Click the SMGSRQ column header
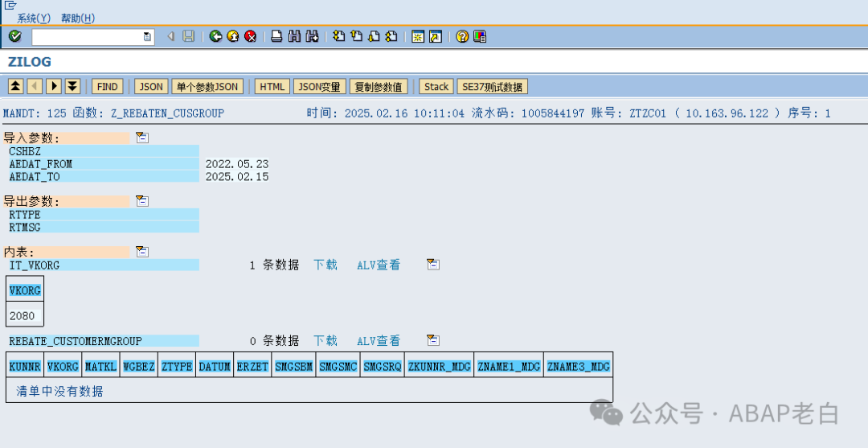This screenshot has height=448, width=868. [383, 366]
